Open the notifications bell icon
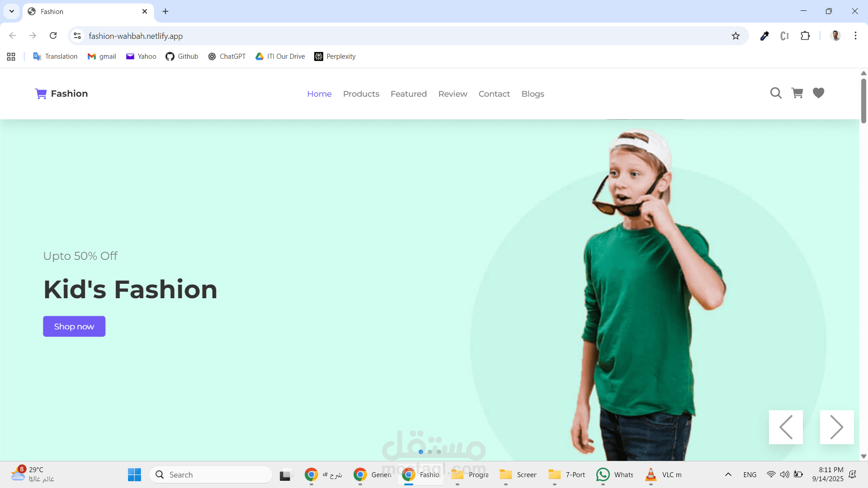This screenshot has height=488, width=868. click(853, 474)
